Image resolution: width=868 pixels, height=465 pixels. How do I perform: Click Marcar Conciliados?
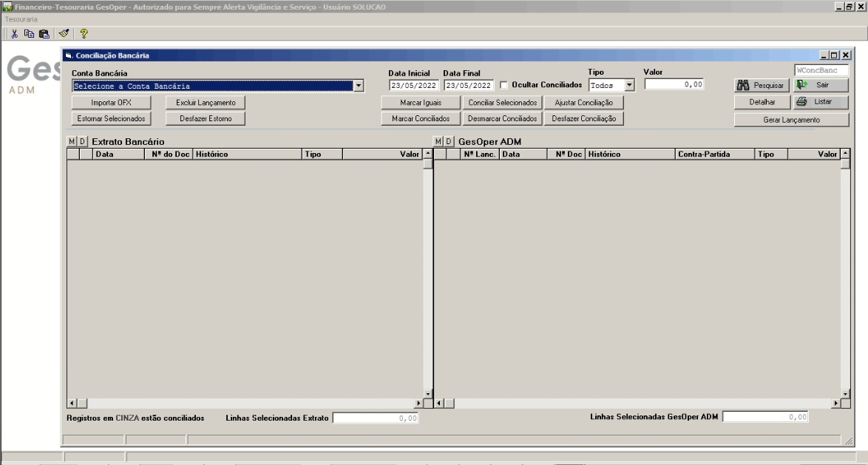(x=421, y=118)
